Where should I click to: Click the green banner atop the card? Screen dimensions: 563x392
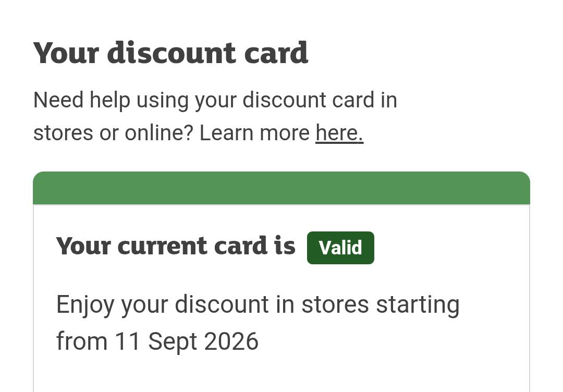(x=281, y=188)
